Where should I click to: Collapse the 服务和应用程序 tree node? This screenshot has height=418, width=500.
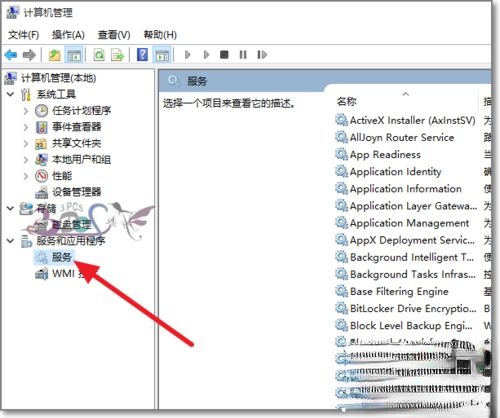[11, 240]
